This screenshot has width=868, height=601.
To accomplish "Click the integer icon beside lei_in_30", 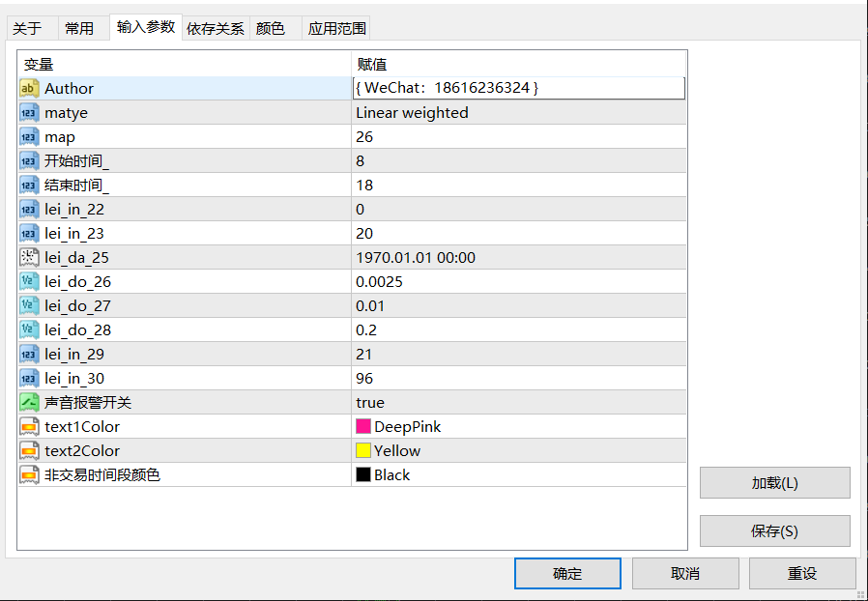I will coord(29,379).
